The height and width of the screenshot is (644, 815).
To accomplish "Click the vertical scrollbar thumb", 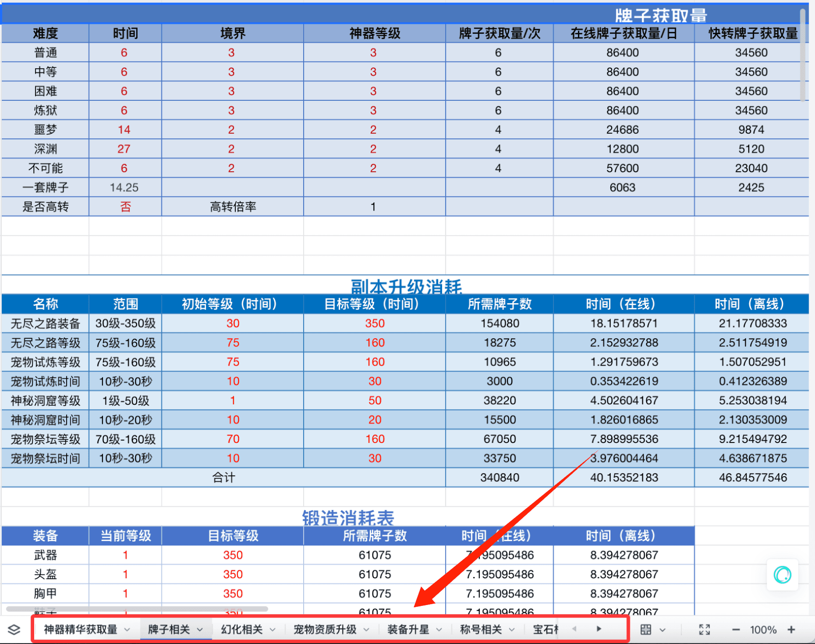I will 803,55.
